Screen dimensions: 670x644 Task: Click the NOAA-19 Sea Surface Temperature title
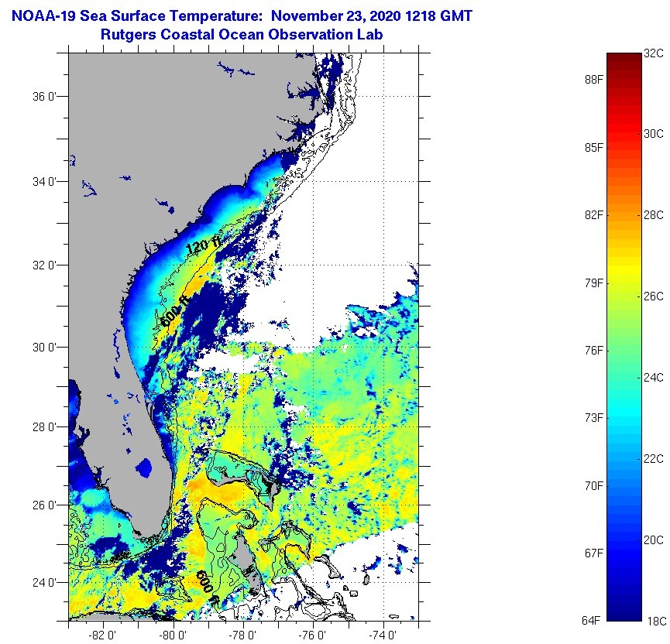pyautogui.click(x=242, y=16)
